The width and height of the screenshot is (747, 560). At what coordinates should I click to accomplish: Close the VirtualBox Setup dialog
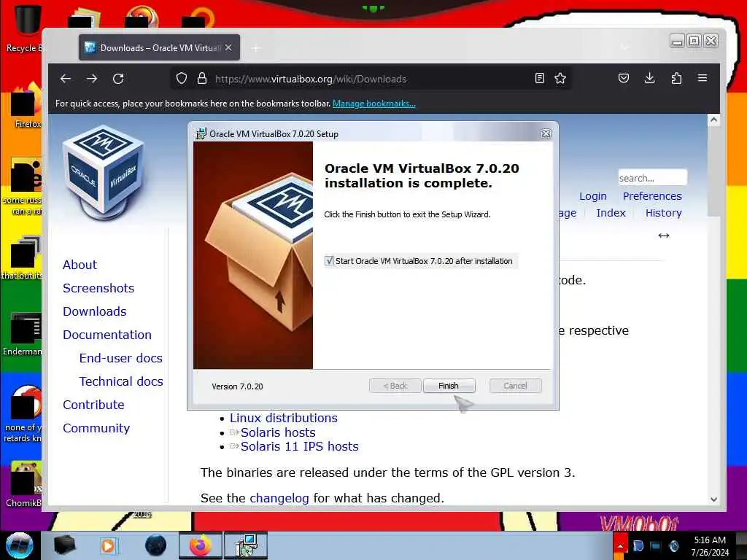coord(546,134)
